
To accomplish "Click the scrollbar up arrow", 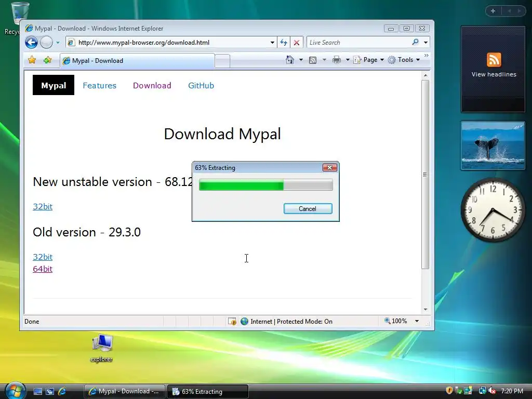I will point(425,75).
